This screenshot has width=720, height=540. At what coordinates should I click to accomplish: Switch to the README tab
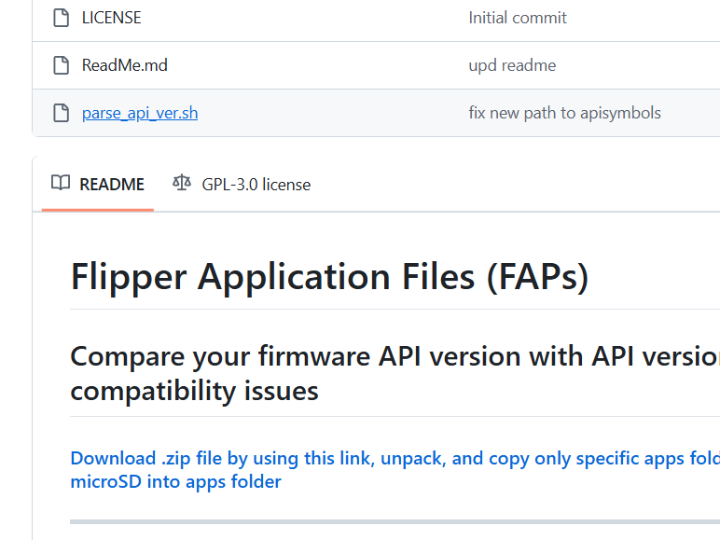(98, 184)
